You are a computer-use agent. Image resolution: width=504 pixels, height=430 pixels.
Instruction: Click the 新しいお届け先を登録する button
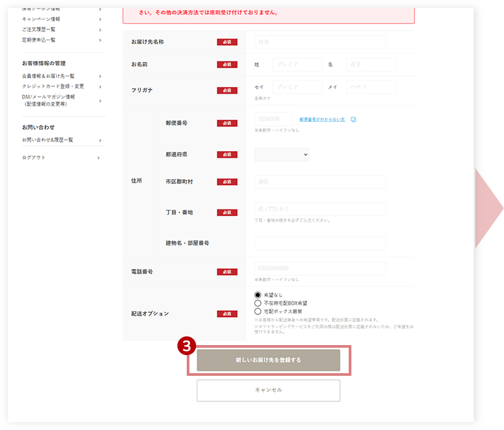(268, 360)
